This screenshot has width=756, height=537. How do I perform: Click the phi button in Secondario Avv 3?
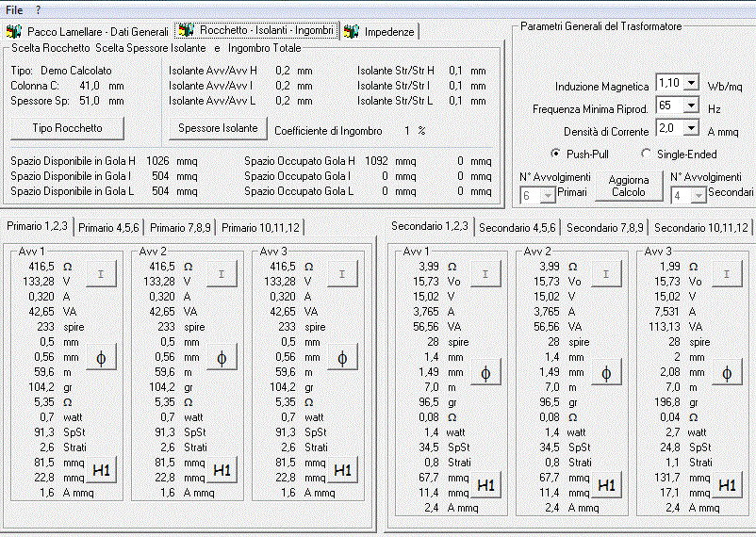tap(727, 373)
